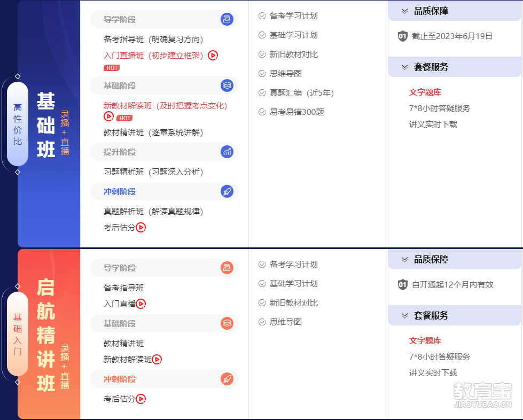Click the HOT badge under 入门直播班

click(x=112, y=68)
